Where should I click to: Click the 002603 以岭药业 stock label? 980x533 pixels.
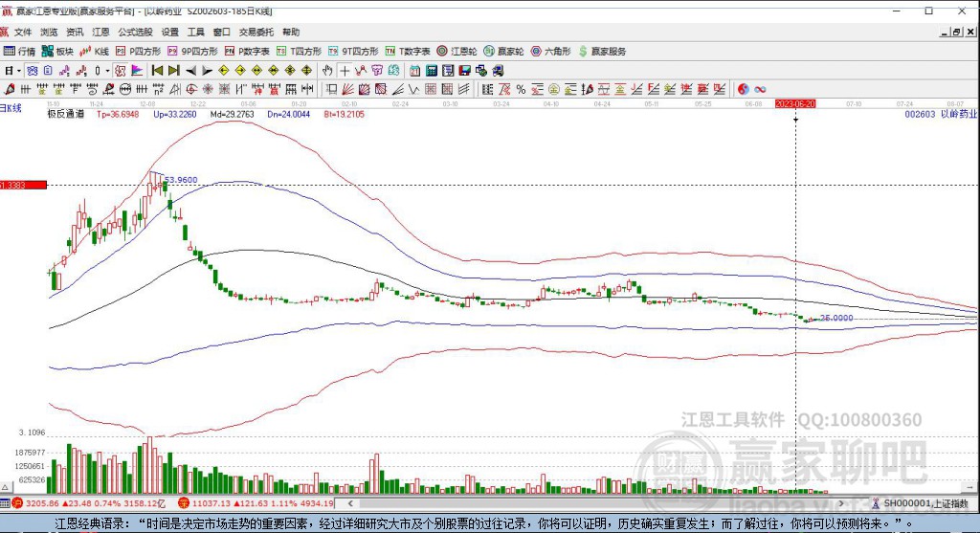tap(941, 114)
